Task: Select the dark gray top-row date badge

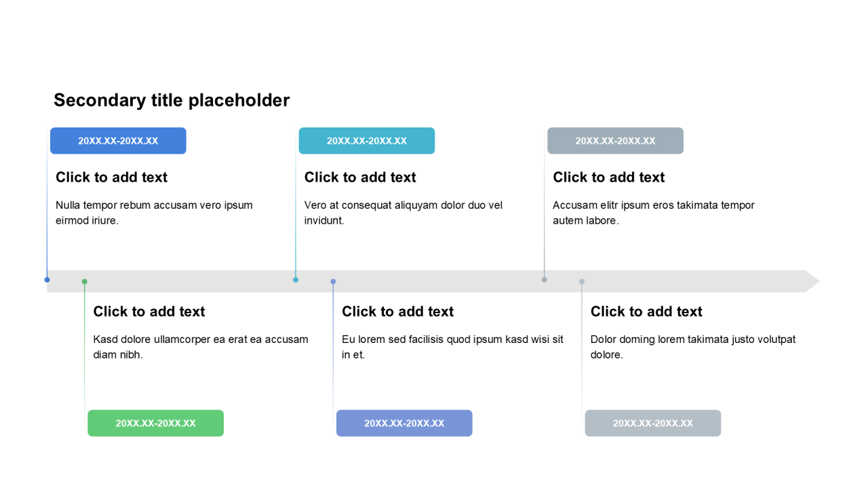Action: click(615, 141)
